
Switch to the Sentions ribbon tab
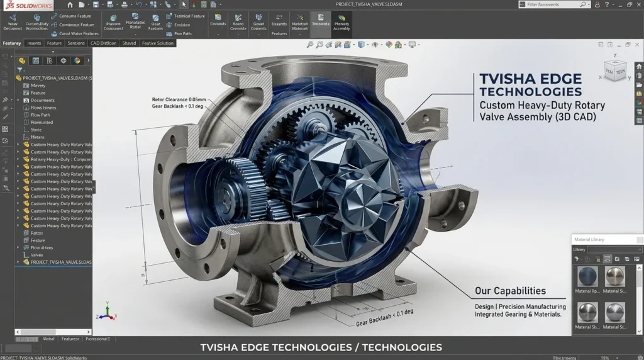(x=76, y=43)
